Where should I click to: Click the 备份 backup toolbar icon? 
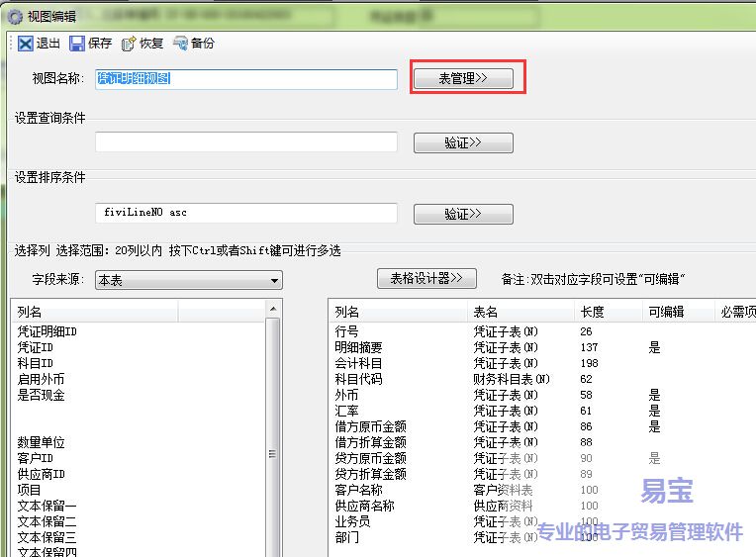coord(180,44)
